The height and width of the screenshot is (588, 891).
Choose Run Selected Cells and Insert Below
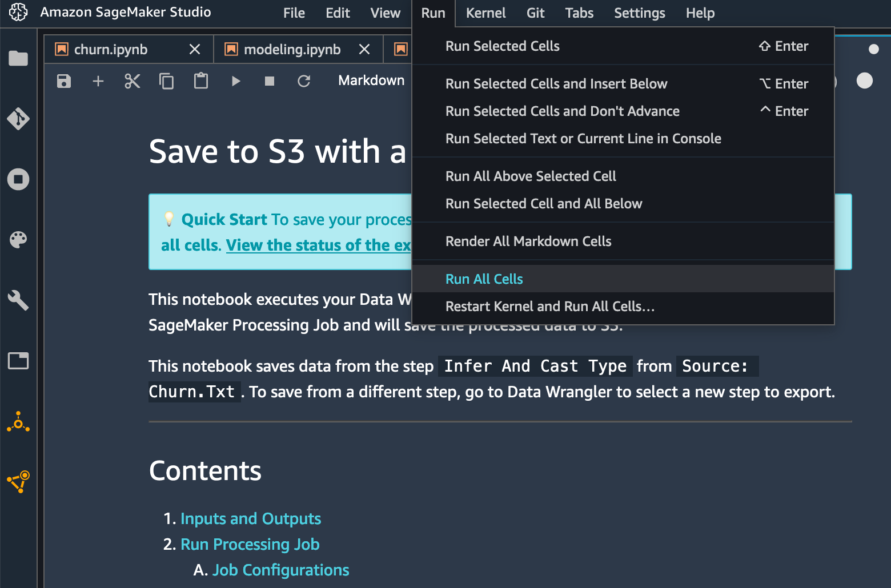(623, 84)
